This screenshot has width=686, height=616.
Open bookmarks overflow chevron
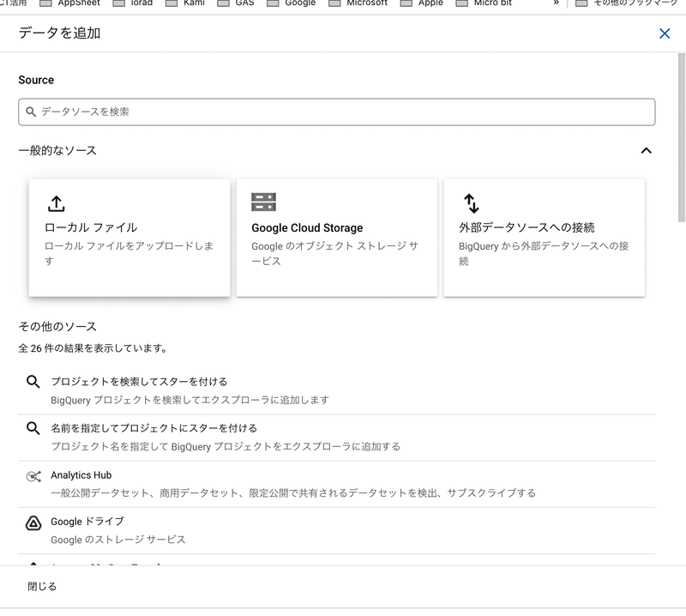coord(556,3)
